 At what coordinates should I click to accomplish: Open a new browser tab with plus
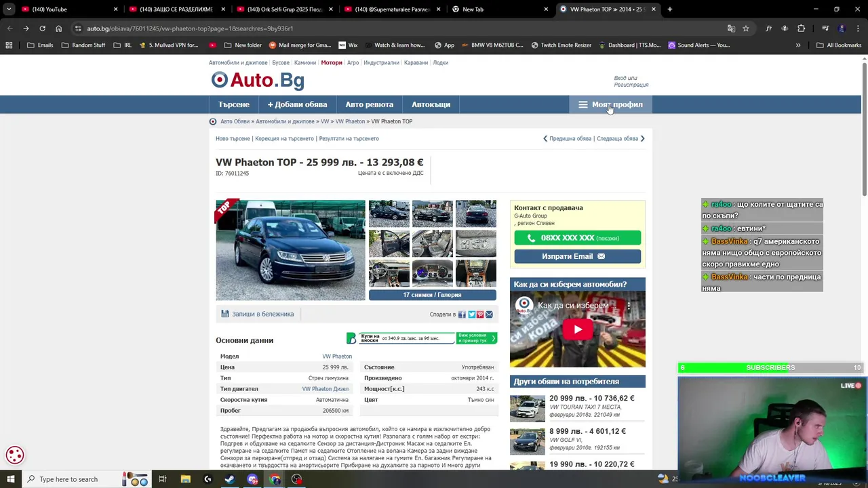[670, 9]
